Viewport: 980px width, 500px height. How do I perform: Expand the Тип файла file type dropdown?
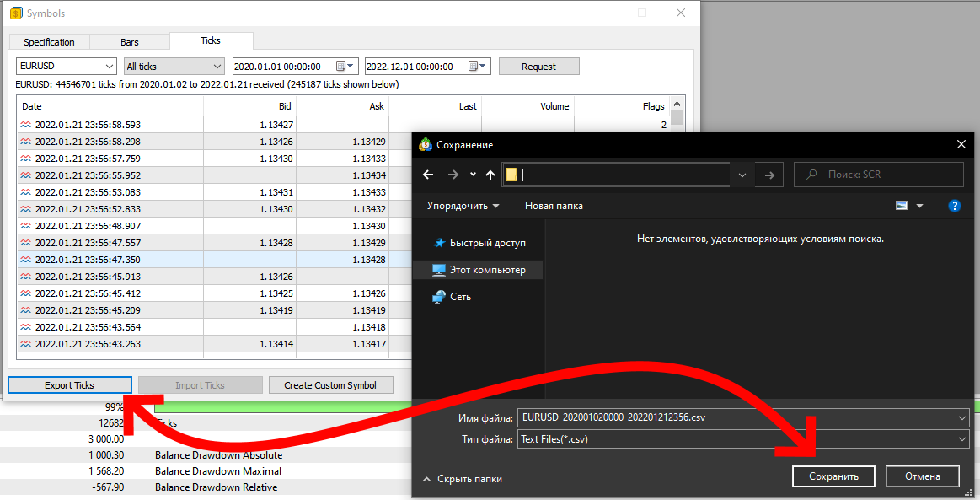962,438
